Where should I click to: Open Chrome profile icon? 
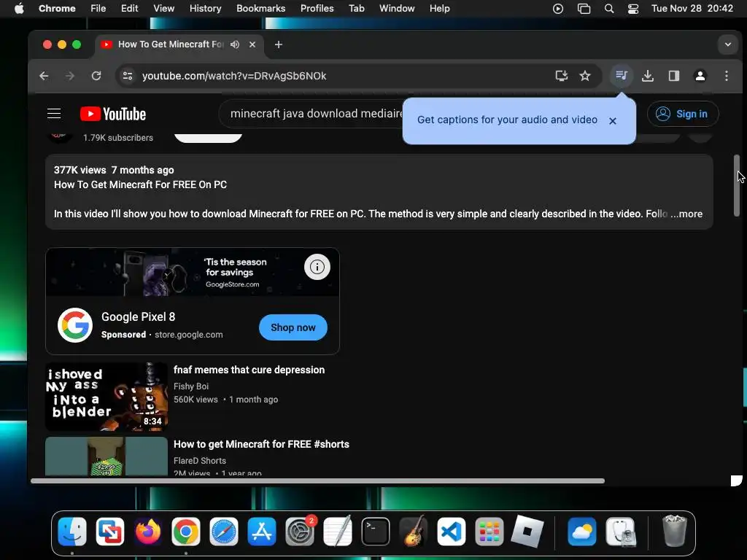point(700,76)
